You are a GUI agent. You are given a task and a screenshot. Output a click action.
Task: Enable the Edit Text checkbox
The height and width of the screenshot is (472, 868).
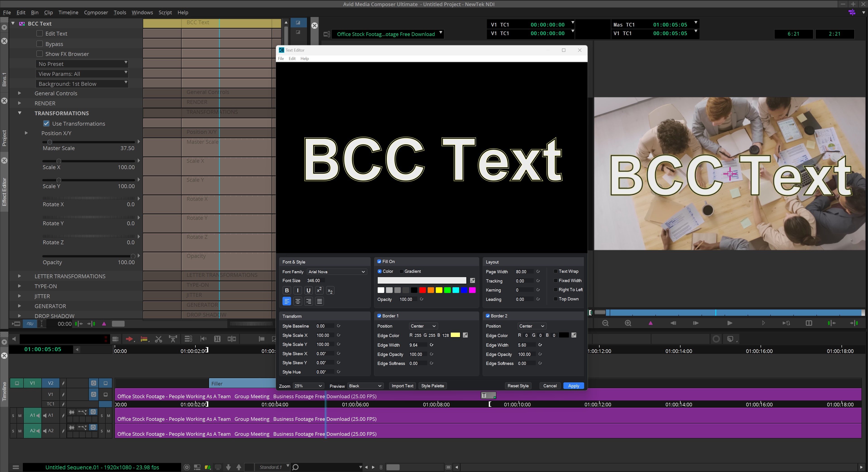pos(40,34)
